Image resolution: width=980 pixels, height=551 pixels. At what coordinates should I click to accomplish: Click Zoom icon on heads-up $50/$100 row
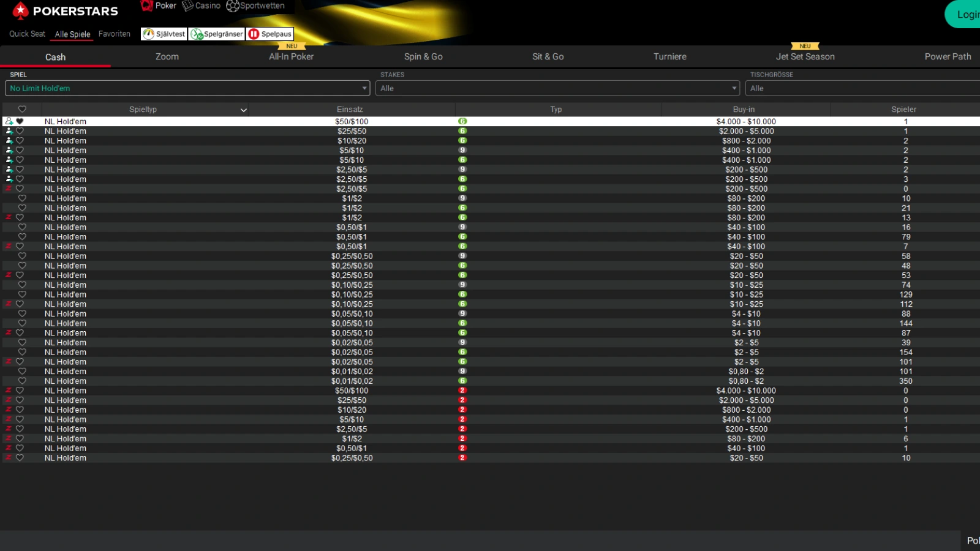point(9,390)
